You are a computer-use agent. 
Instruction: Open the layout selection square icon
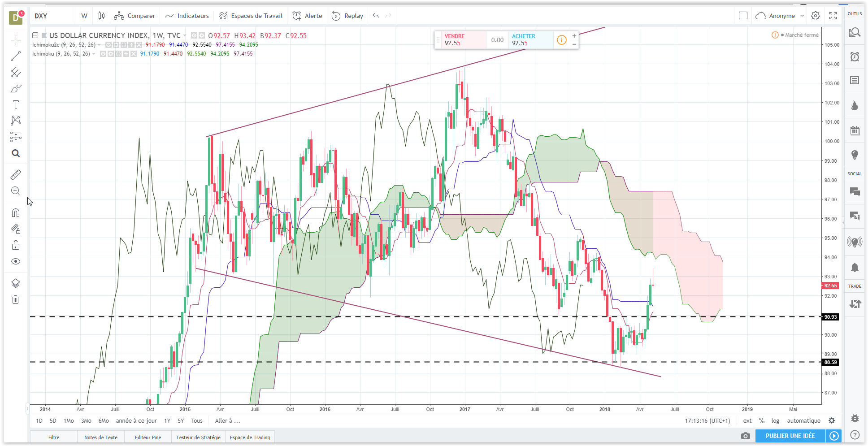click(743, 16)
